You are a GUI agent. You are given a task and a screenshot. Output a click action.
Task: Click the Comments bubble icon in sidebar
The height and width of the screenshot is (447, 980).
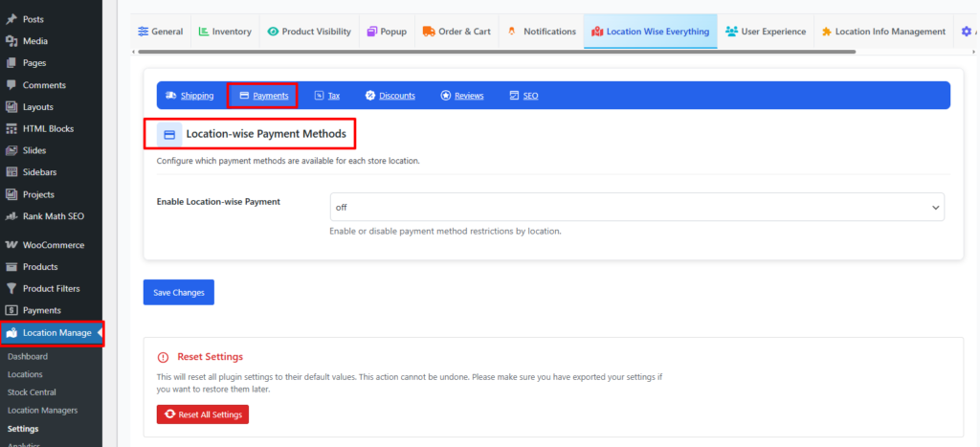coord(11,85)
